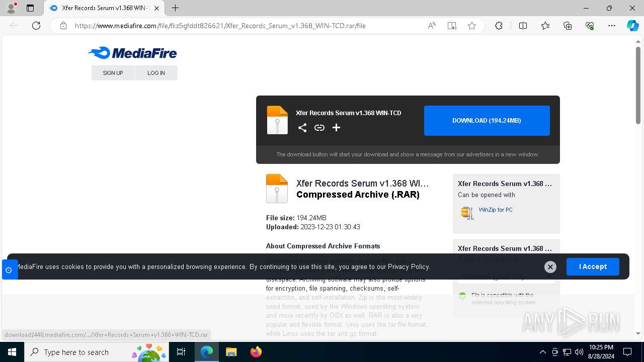The width and height of the screenshot is (644, 362).
Task: Open Browser essentials icon
Action: coord(590,26)
